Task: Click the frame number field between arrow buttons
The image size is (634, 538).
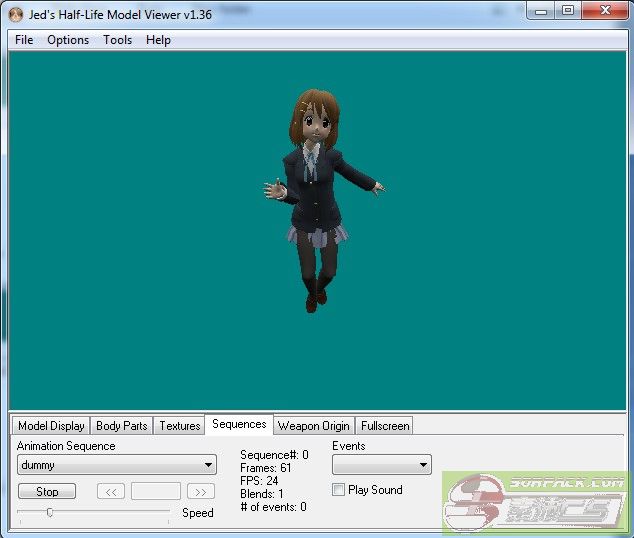Action: pos(156,491)
